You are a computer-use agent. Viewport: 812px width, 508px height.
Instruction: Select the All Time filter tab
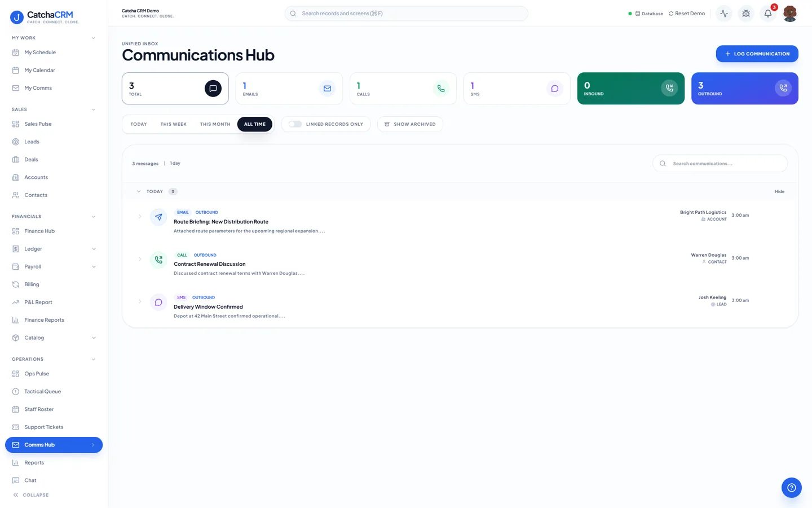click(x=255, y=124)
